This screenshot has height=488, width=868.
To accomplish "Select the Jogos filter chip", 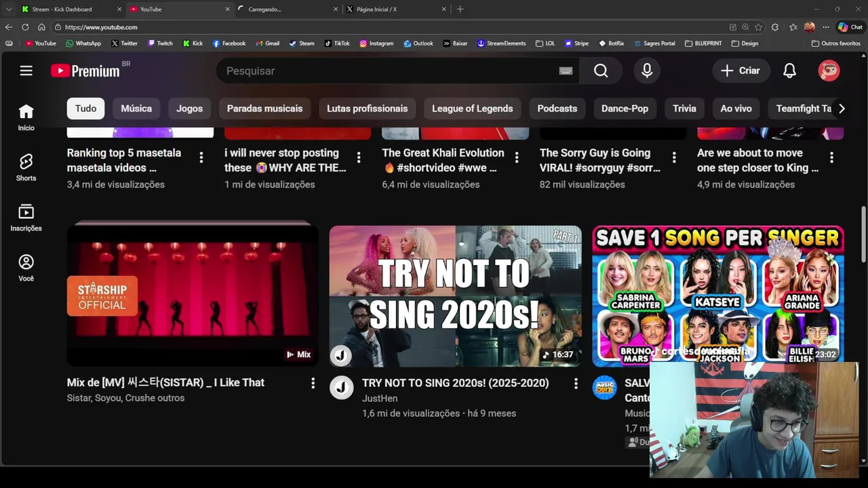I will 189,108.
